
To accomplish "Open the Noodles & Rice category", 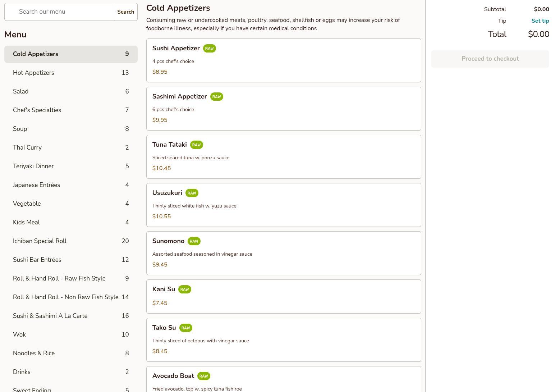I will pos(71,354).
